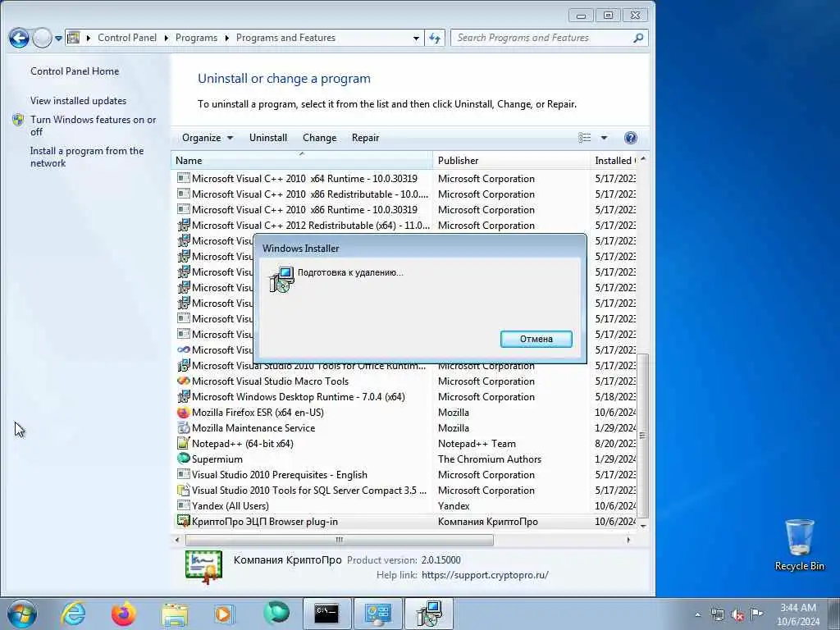
Task: Click Change in the toolbar
Action: (319, 138)
